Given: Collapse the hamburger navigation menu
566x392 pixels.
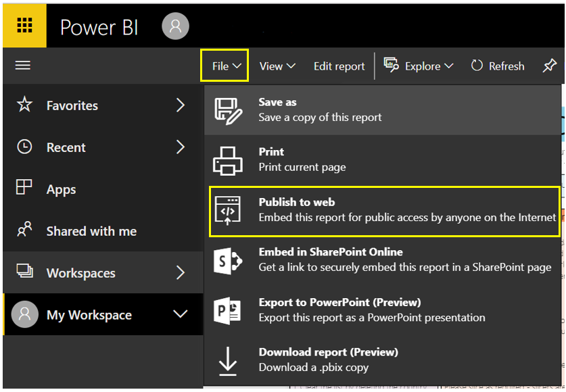Looking at the screenshot, I should tap(23, 66).
